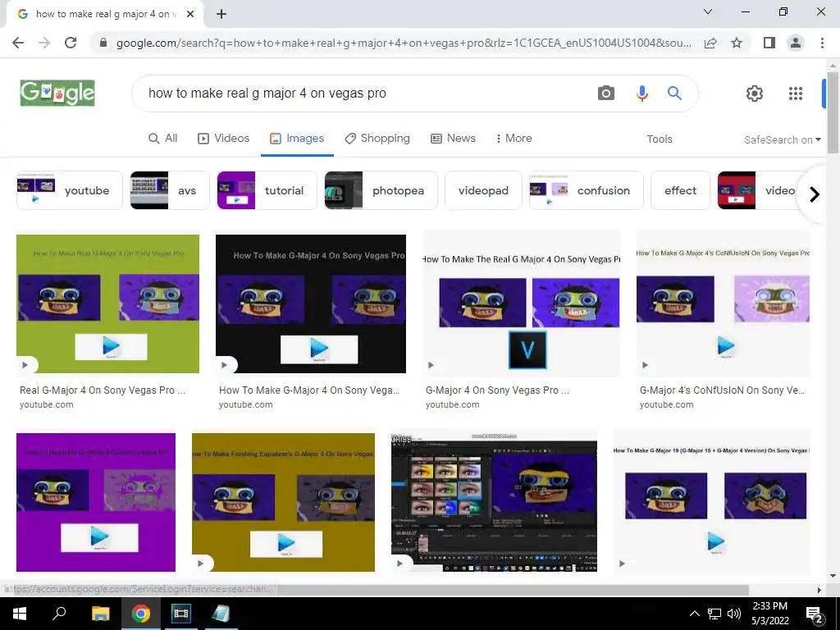This screenshot has width=840, height=630.
Task: Open a new browser tab
Action: [x=221, y=15]
